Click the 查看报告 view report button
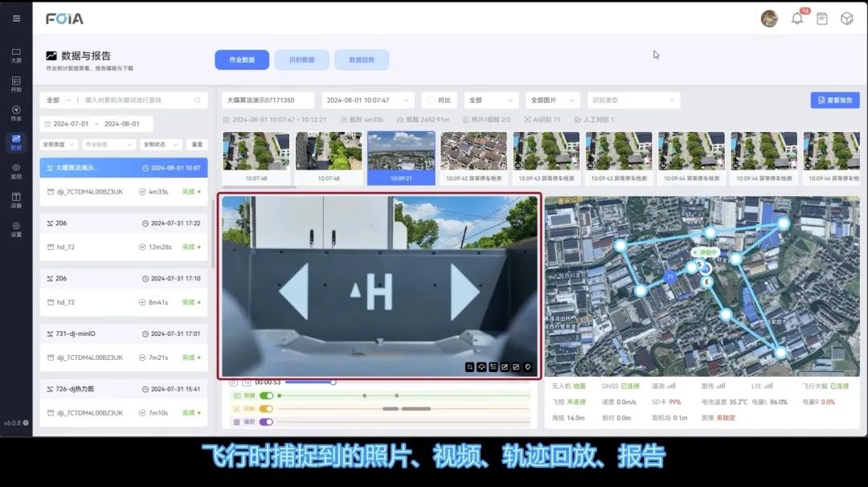Viewport: 868px width, 487px height. [x=834, y=100]
